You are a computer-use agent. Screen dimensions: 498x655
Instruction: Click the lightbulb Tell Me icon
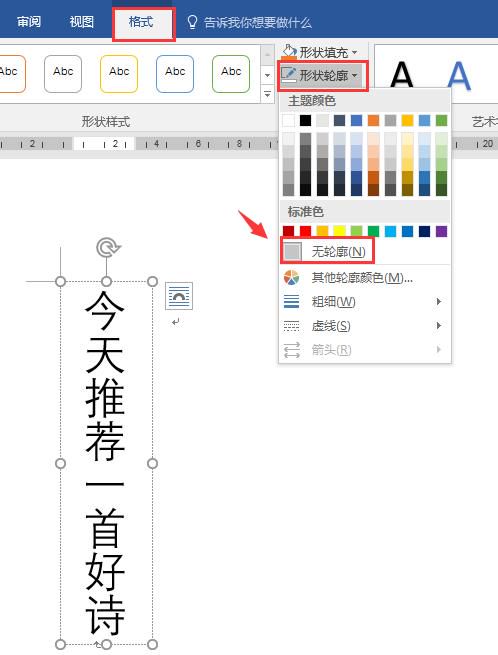[192, 22]
